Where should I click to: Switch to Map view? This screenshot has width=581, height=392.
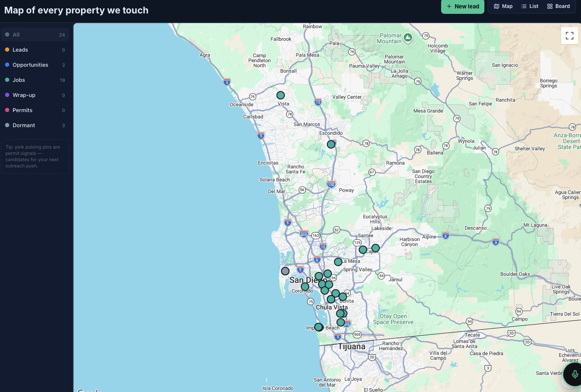503,6
